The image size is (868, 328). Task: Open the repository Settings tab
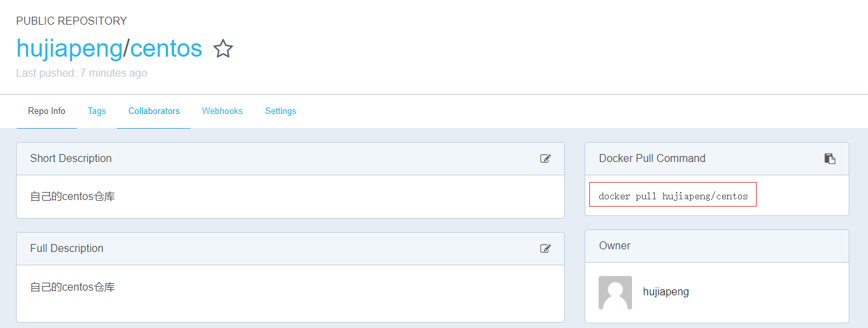point(281,111)
